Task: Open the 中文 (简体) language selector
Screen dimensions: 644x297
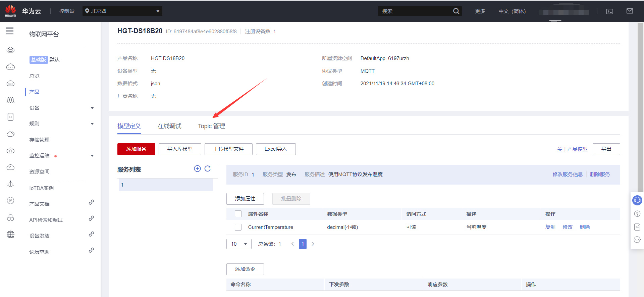Action: tap(512, 11)
